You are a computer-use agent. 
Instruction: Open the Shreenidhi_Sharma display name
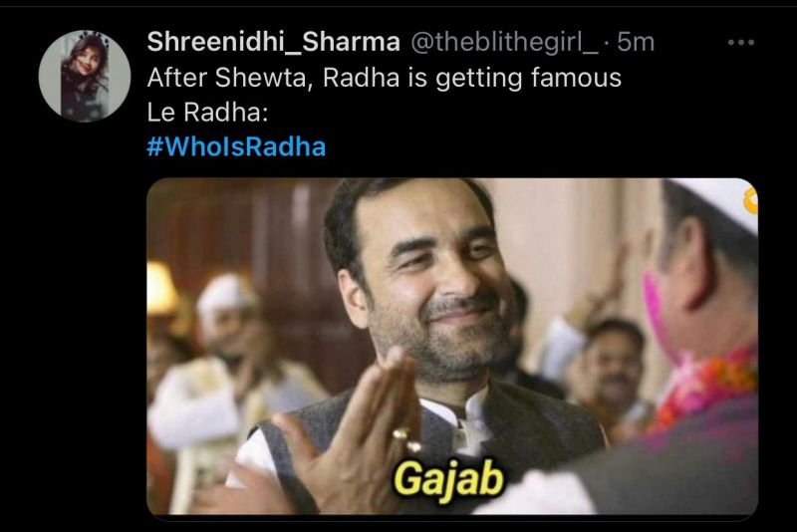273,42
